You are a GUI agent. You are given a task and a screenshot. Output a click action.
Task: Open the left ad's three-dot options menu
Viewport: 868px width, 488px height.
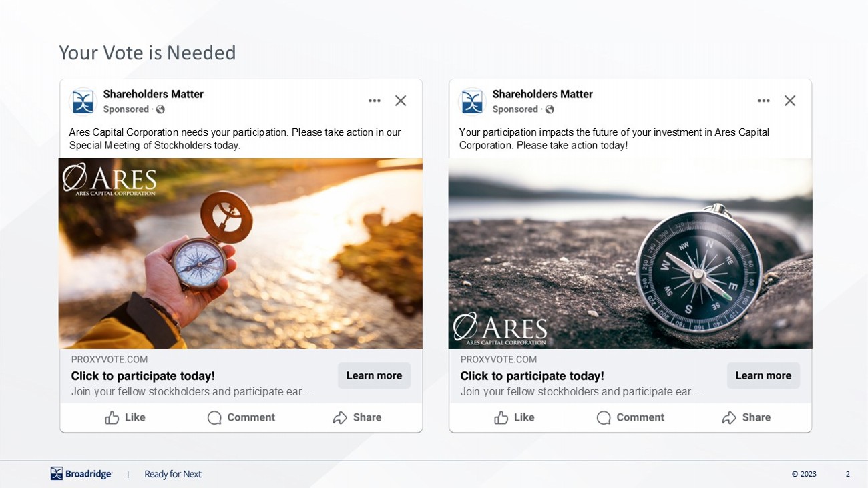click(374, 101)
